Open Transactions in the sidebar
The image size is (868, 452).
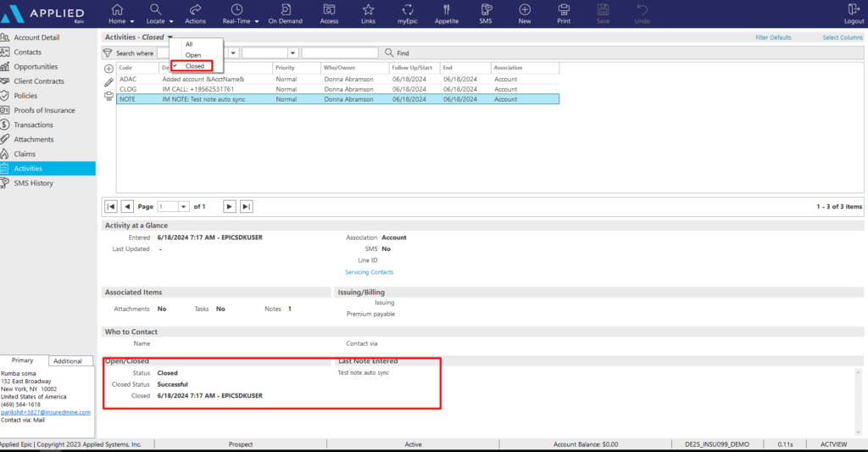coord(34,125)
